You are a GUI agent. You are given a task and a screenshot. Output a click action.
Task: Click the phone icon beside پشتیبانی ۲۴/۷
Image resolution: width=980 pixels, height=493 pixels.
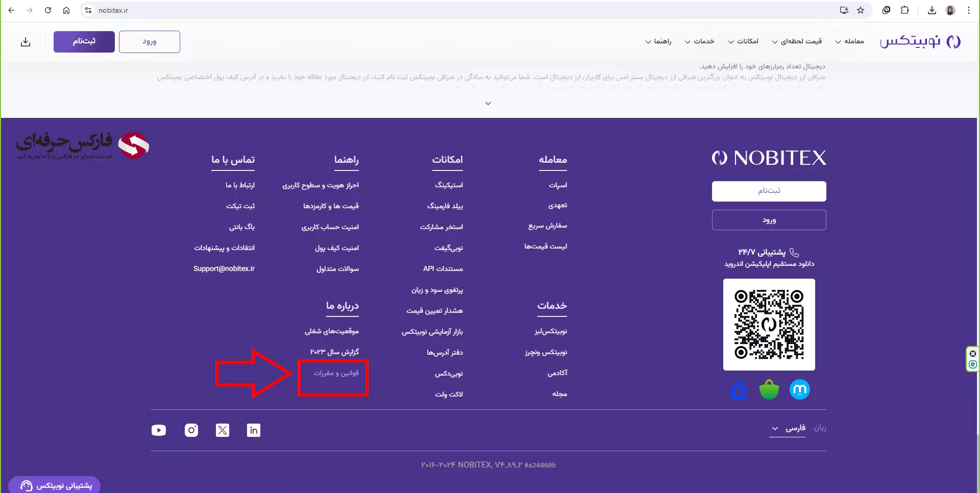pyautogui.click(x=794, y=252)
